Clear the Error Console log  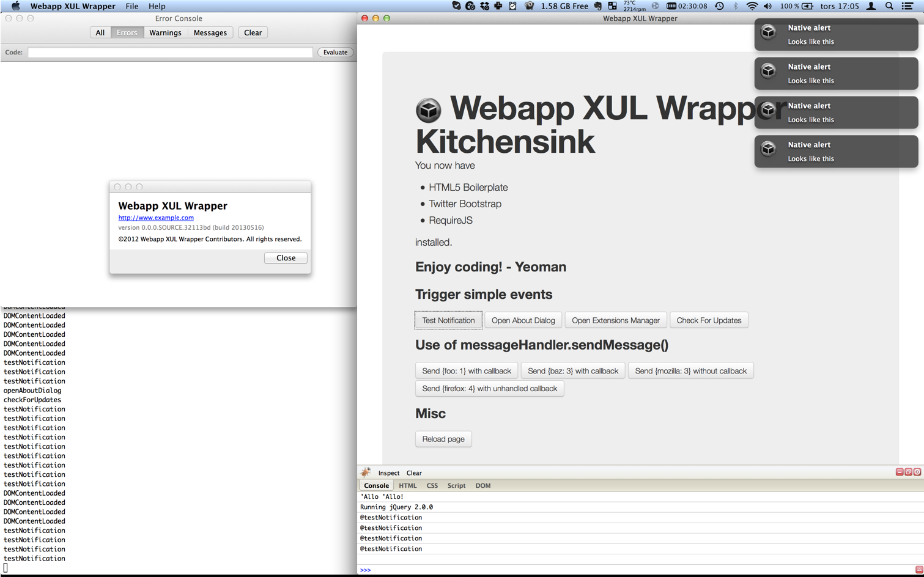253,32
